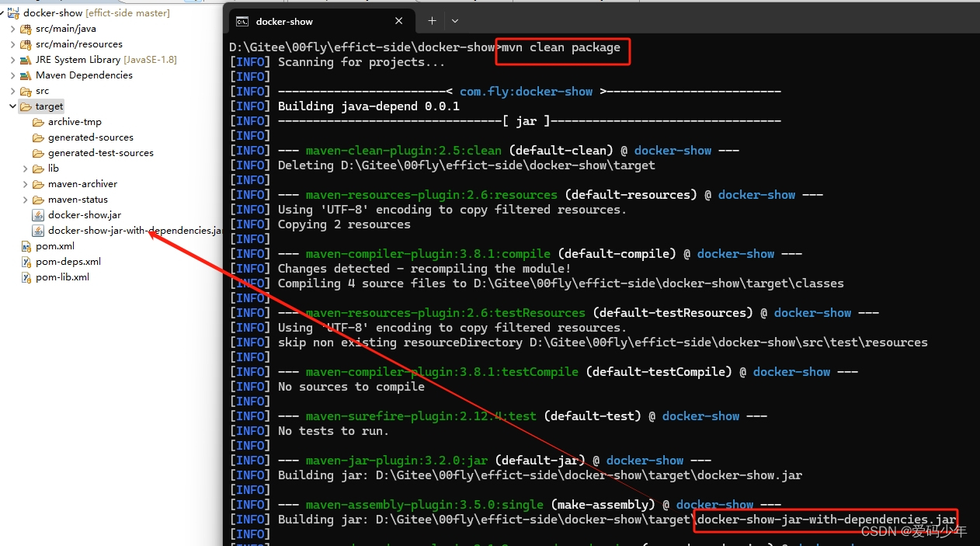Click 'Scanning for projects...' terminal line
The image size is (980, 546).
pyautogui.click(x=362, y=62)
